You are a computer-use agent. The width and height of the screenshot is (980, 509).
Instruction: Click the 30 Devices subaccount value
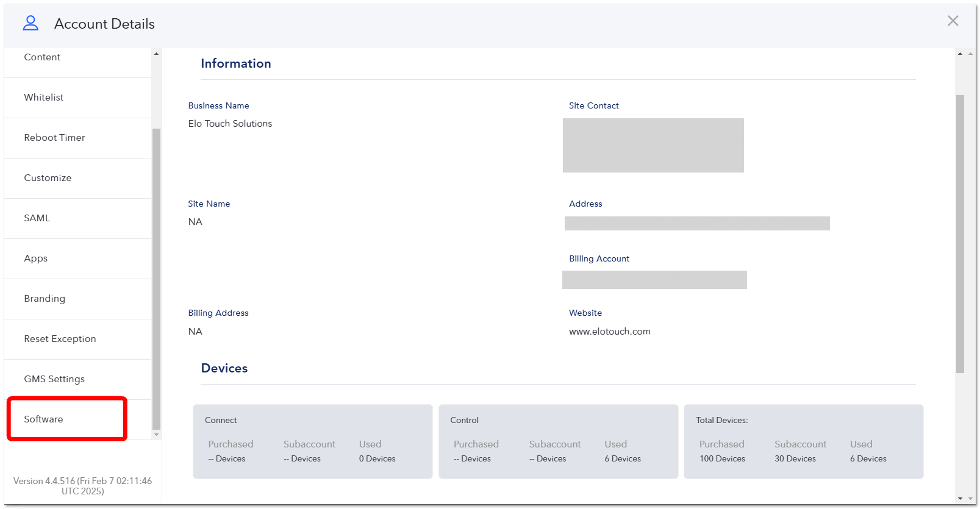point(795,459)
